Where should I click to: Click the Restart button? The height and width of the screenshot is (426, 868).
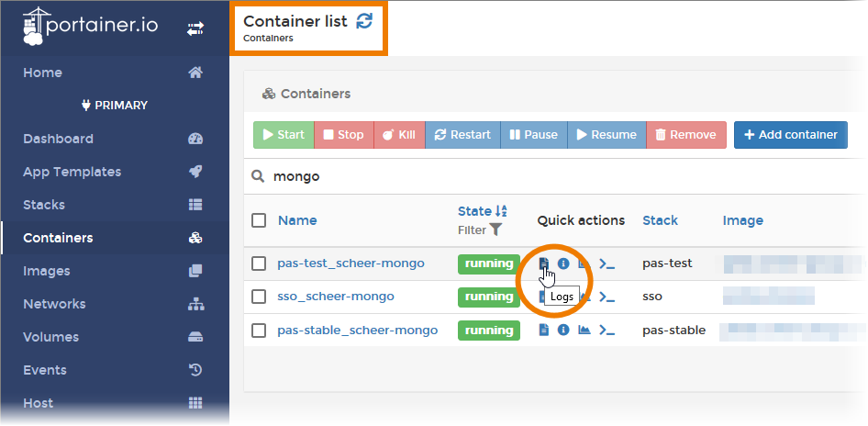click(462, 135)
